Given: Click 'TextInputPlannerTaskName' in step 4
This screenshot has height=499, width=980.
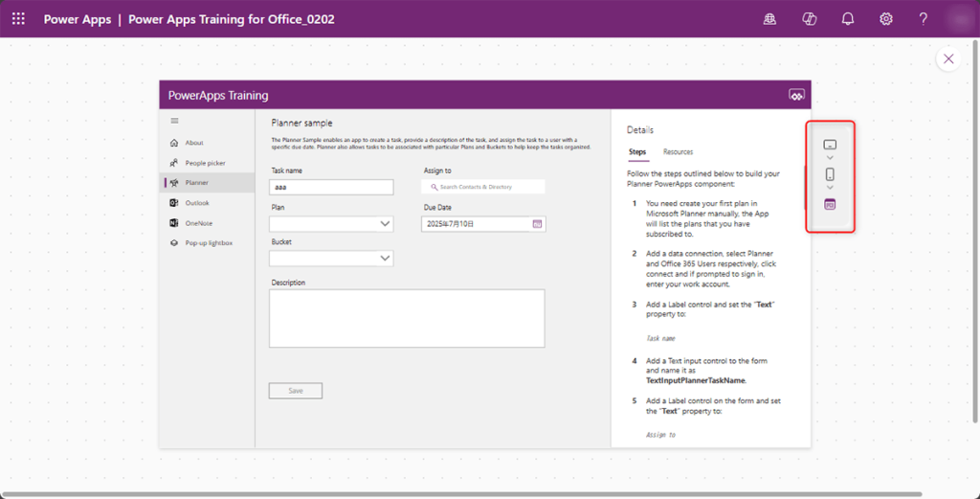Looking at the screenshot, I should [696, 379].
